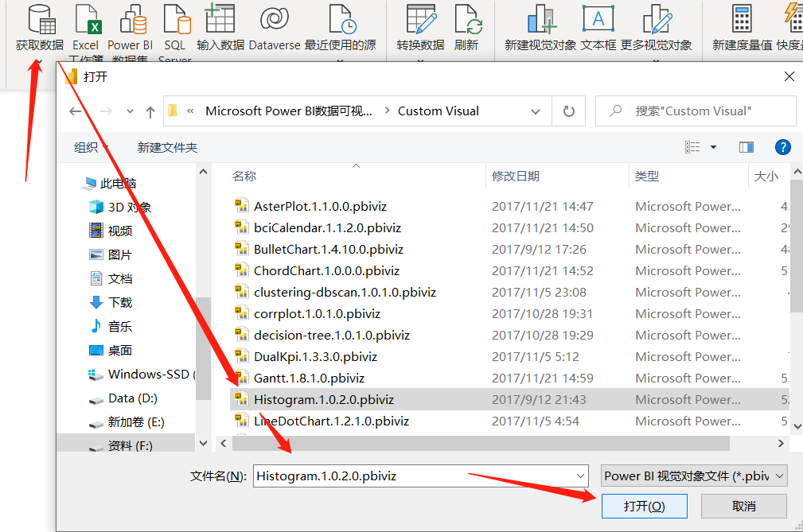Viewport: 803px width, 532px height.
Task: Sort by 修改日期 column header
Action: 516,177
